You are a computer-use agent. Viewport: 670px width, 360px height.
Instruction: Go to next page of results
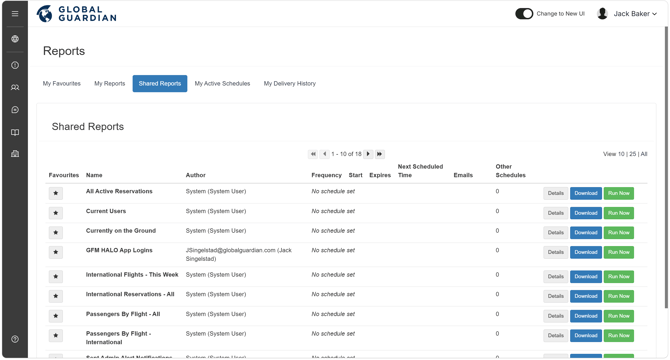point(368,154)
